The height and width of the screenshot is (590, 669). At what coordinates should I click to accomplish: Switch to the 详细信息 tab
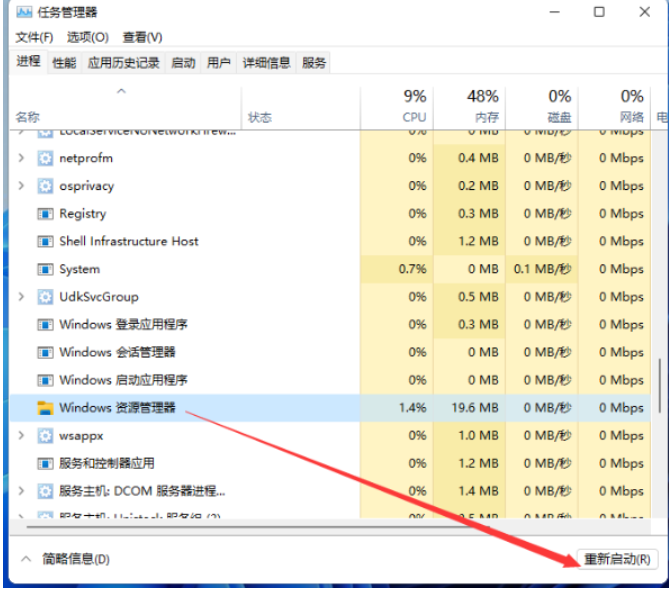tap(267, 62)
